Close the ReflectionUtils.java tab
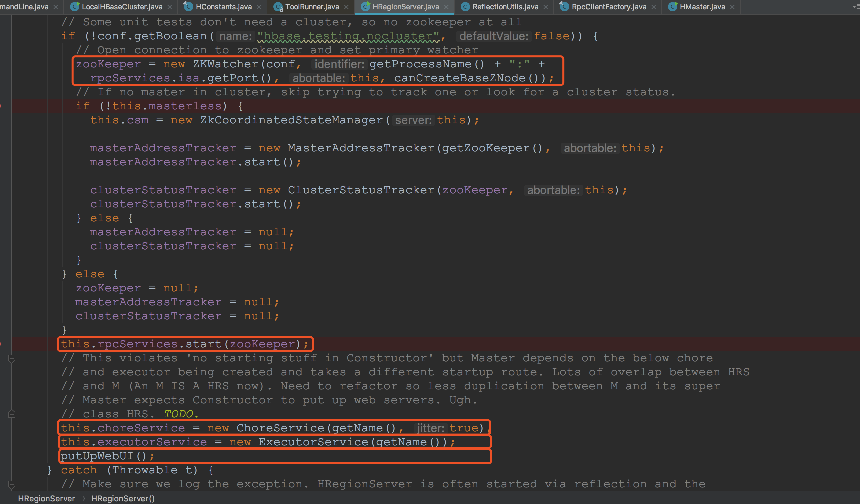 pos(546,7)
